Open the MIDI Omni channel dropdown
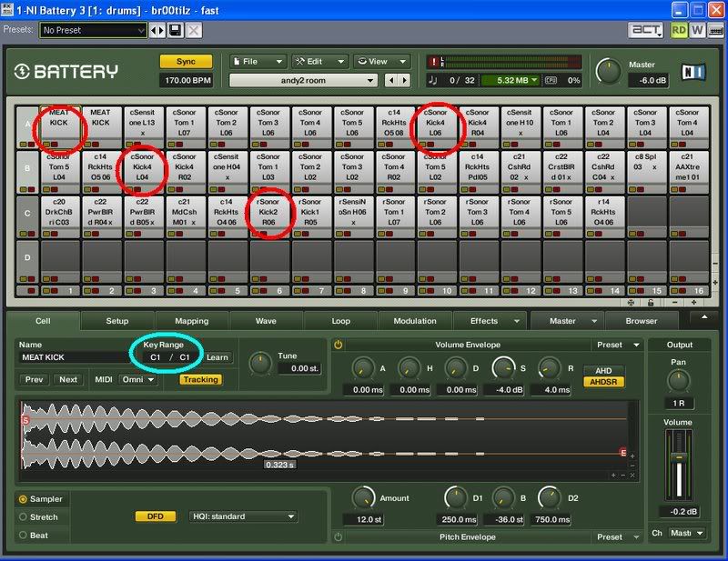The image size is (728, 561). coord(138,379)
